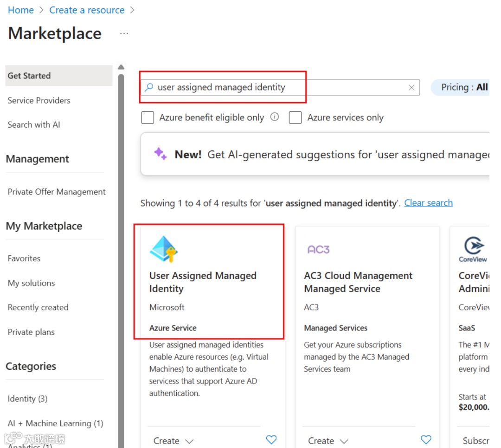Check the Azure services only box
This screenshot has width=501, height=448.
point(295,117)
